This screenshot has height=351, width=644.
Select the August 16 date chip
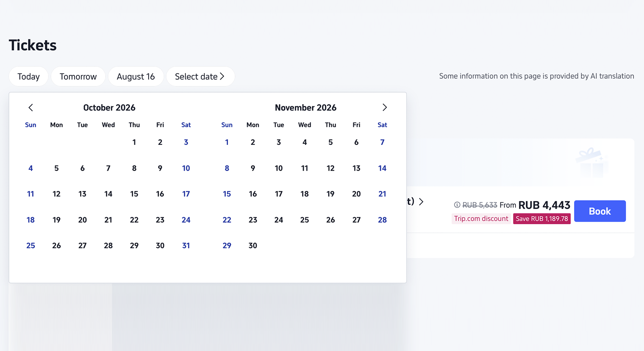tap(136, 77)
